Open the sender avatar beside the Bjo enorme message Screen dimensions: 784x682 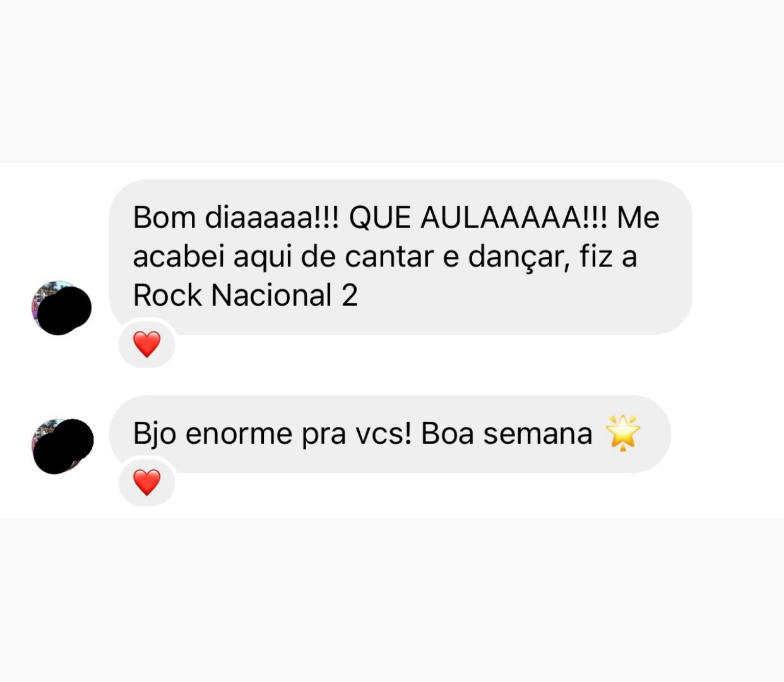coord(62,446)
